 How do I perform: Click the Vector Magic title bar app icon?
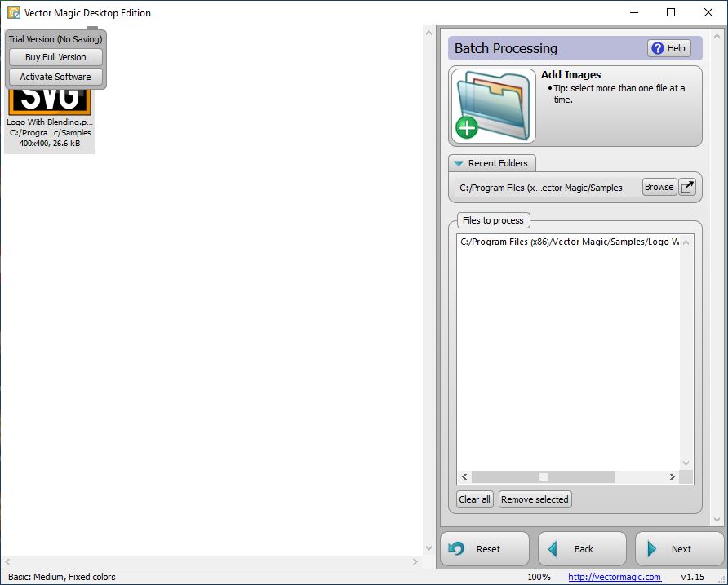(14, 12)
